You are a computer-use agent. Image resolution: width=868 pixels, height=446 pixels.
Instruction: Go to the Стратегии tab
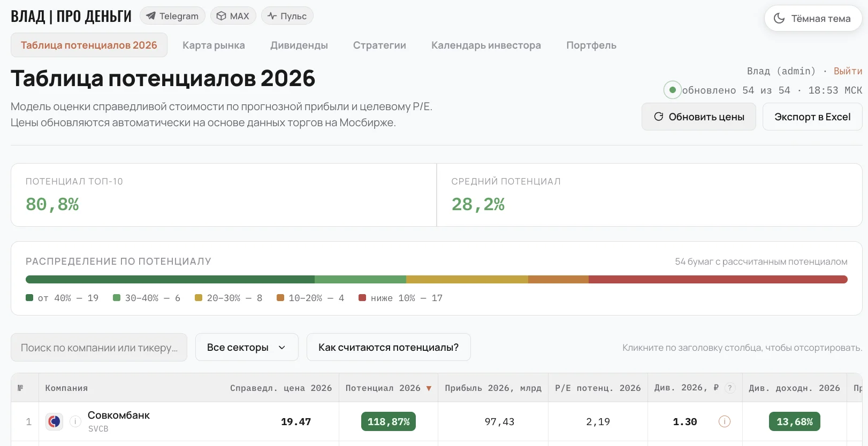379,45
